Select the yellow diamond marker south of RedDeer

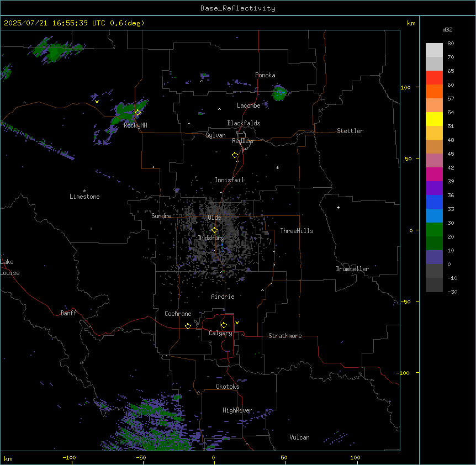235,155
